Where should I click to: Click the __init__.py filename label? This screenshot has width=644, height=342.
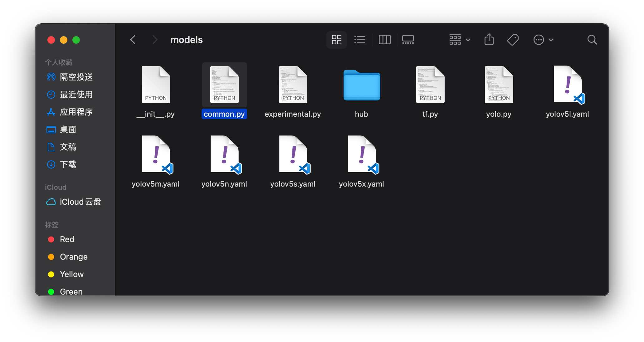(x=156, y=114)
